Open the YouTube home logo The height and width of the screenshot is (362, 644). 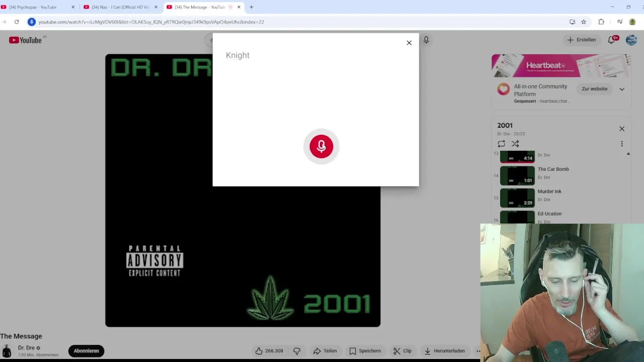(25, 40)
